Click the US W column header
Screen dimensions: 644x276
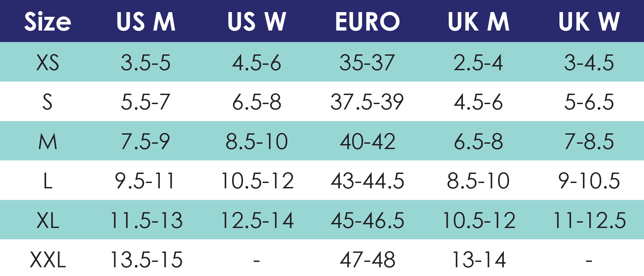(x=257, y=22)
